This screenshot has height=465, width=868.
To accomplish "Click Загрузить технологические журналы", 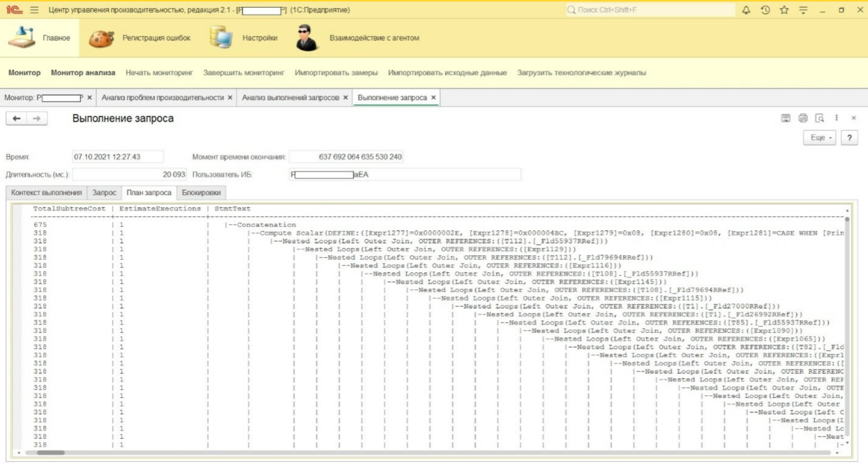I will click(582, 73).
